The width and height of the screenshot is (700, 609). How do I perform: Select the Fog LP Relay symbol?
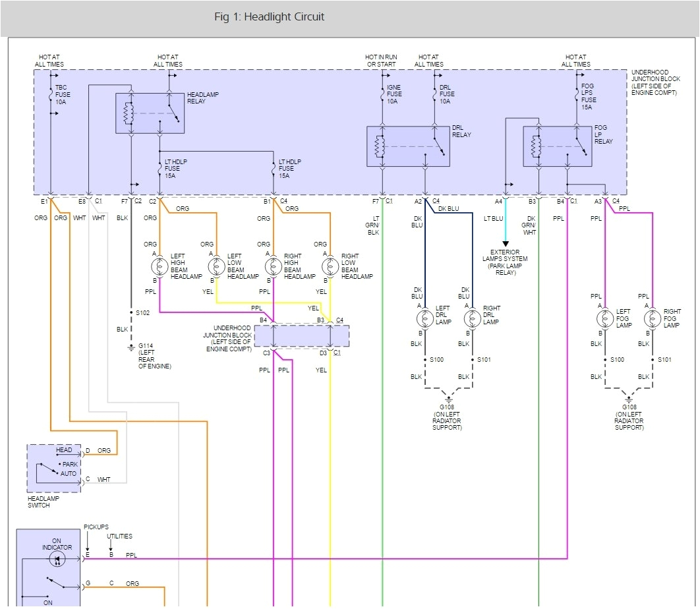557,146
